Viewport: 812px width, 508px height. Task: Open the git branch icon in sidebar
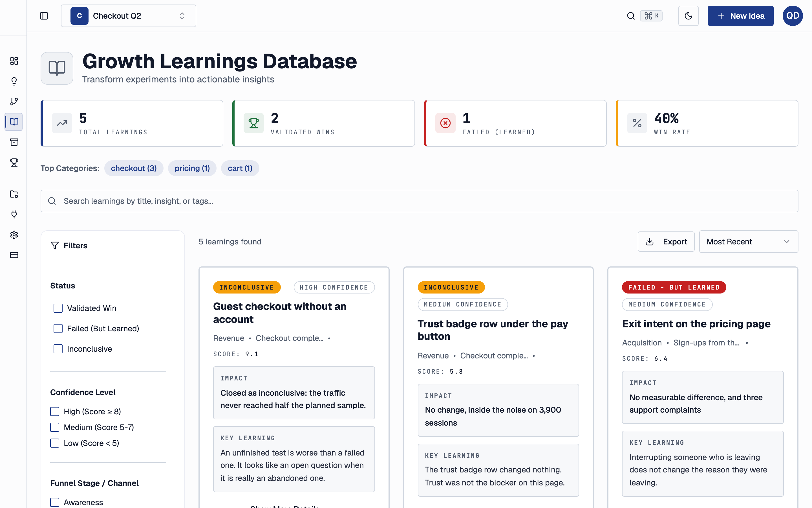pyautogui.click(x=14, y=102)
